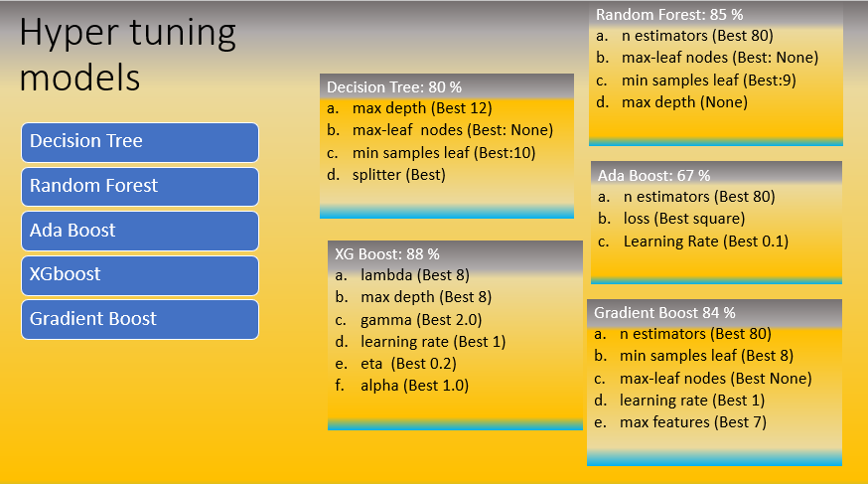This screenshot has width=868, height=484.
Task: Click 'min samples leaf (Best 8)' line
Action: 706,356
